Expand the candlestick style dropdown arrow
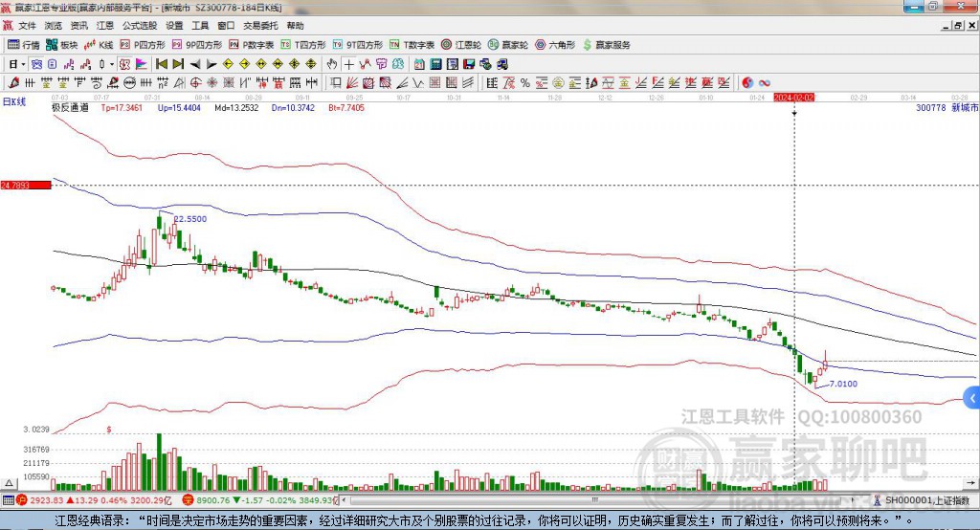980x530 pixels. coord(112,64)
